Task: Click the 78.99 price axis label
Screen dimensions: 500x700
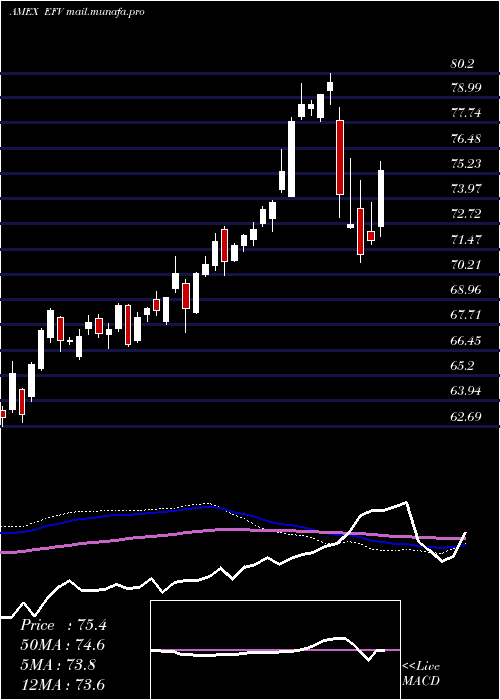Action: 467,88
